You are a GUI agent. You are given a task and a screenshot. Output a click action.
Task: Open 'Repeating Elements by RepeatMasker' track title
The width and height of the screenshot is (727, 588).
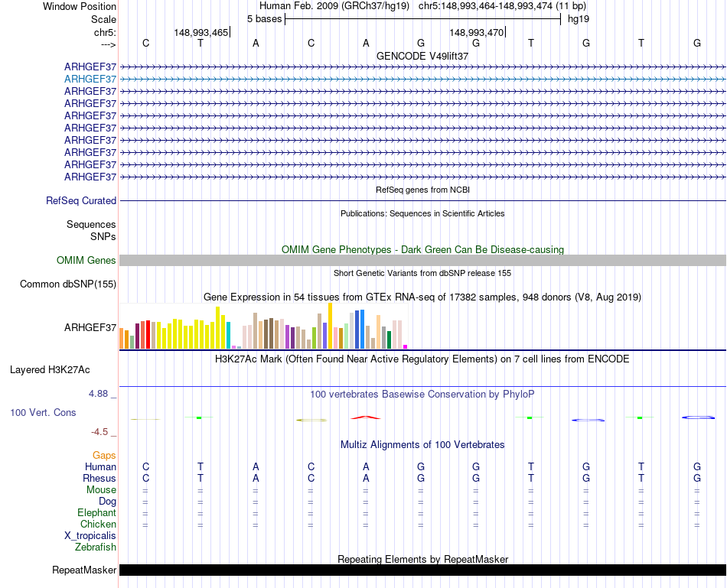click(422, 559)
